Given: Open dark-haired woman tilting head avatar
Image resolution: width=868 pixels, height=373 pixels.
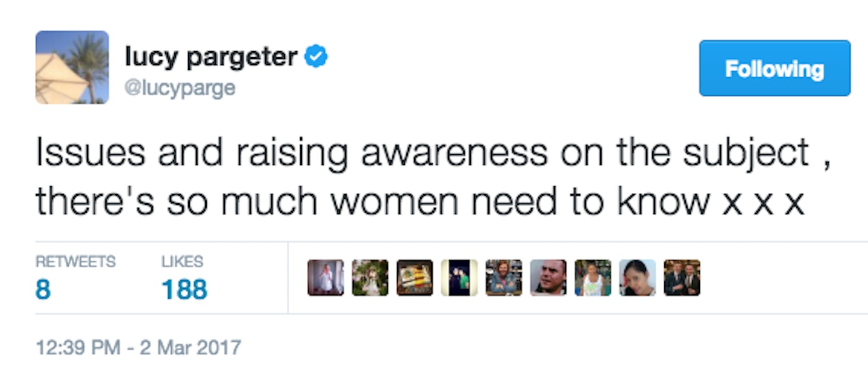Looking at the screenshot, I should click(638, 278).
